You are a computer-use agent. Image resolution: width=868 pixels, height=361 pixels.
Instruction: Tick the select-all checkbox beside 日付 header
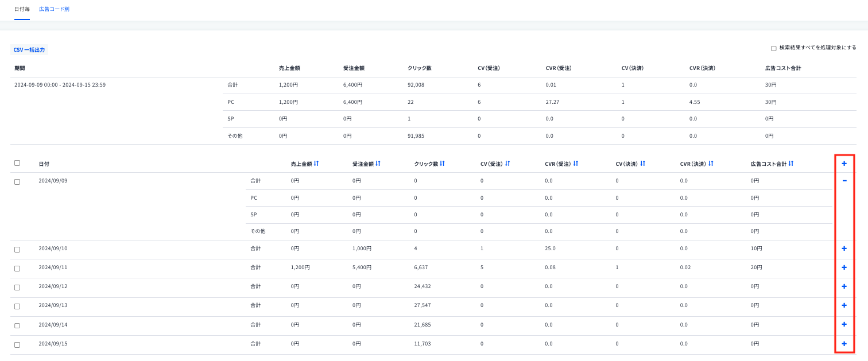17,163
